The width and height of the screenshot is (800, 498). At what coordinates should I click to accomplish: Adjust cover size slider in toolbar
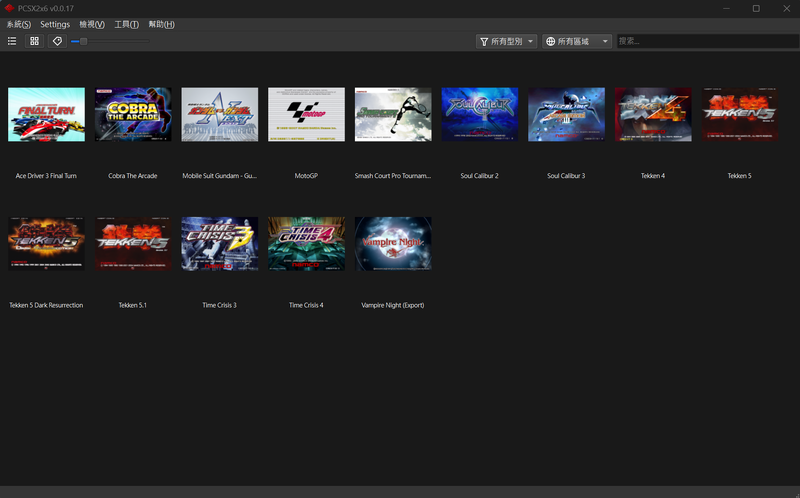coord(110,41)
